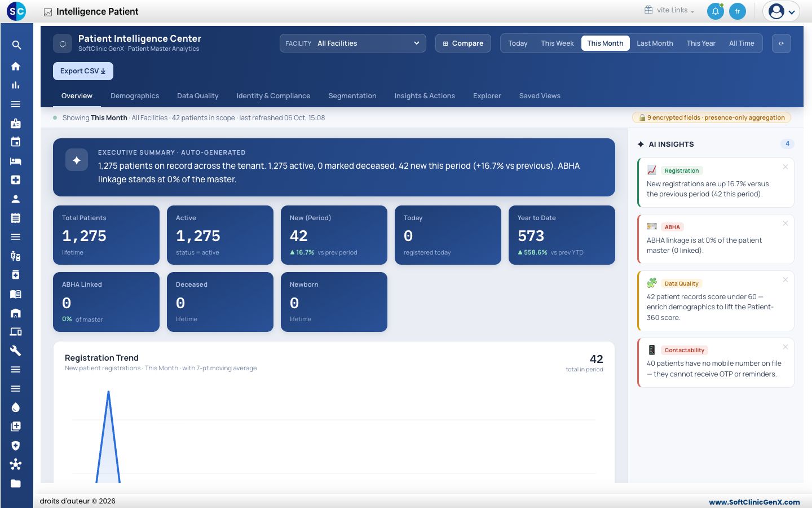Open the calendar icon in sidebar

(x=16, y=142)
